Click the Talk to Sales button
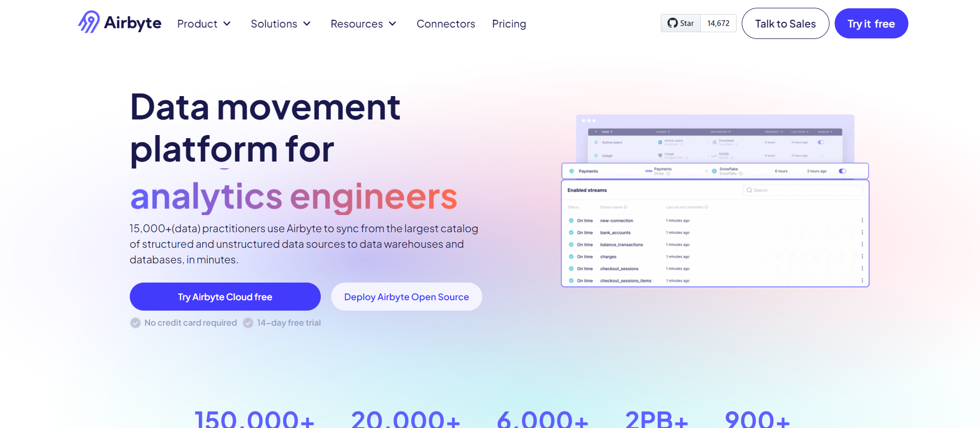Screen dimensions: 980x428 point(785,23)
